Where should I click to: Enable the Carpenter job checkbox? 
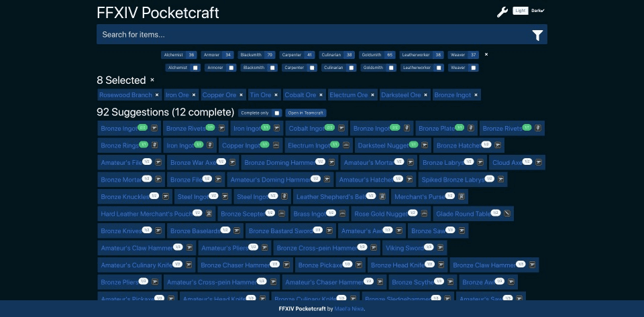312,68
